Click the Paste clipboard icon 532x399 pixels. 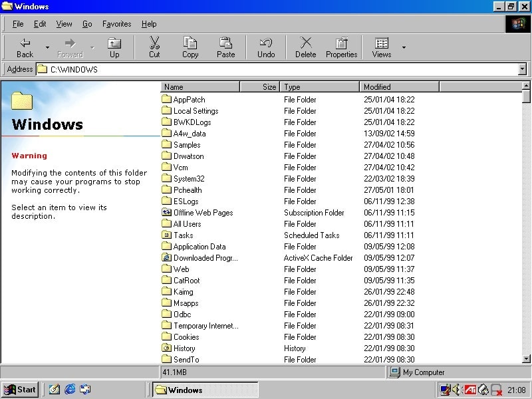point(225,47)
